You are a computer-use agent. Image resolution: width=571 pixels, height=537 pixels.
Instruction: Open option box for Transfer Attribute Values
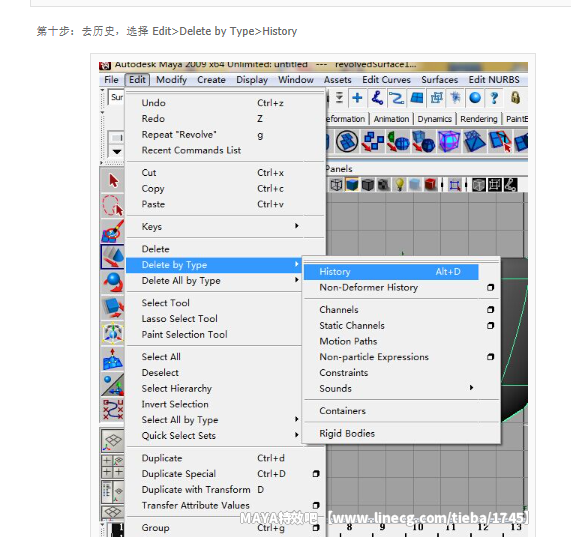click(316, 505)
